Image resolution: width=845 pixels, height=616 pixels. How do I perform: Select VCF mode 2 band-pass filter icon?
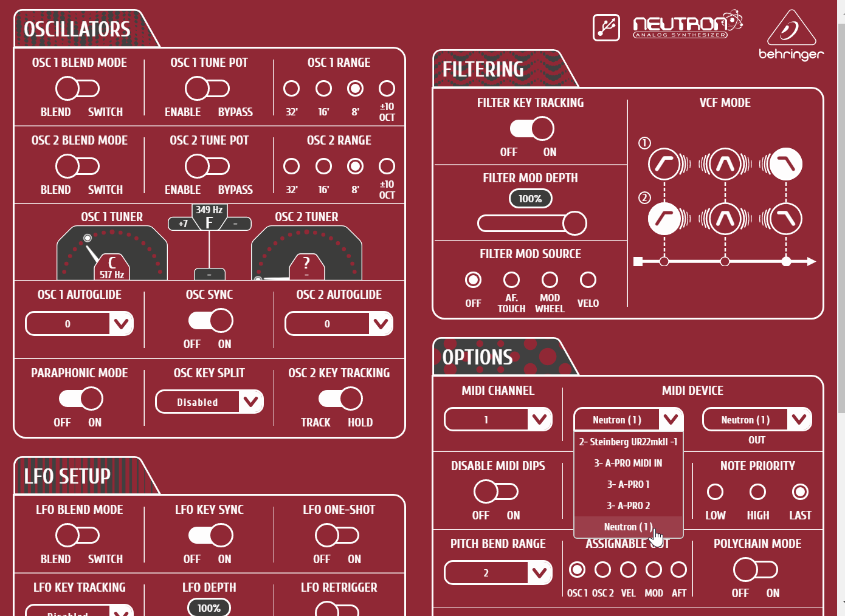coord(725,219)
